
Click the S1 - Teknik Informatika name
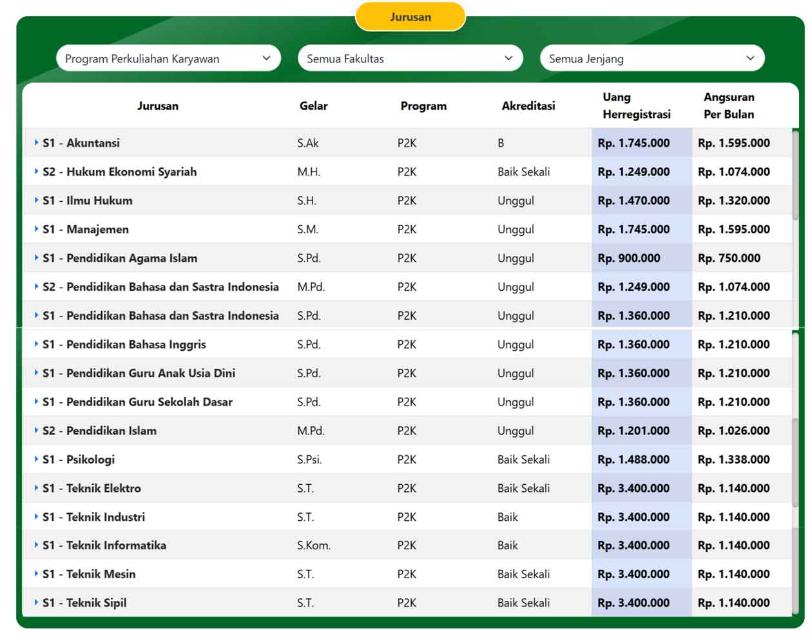click(104, 545)
